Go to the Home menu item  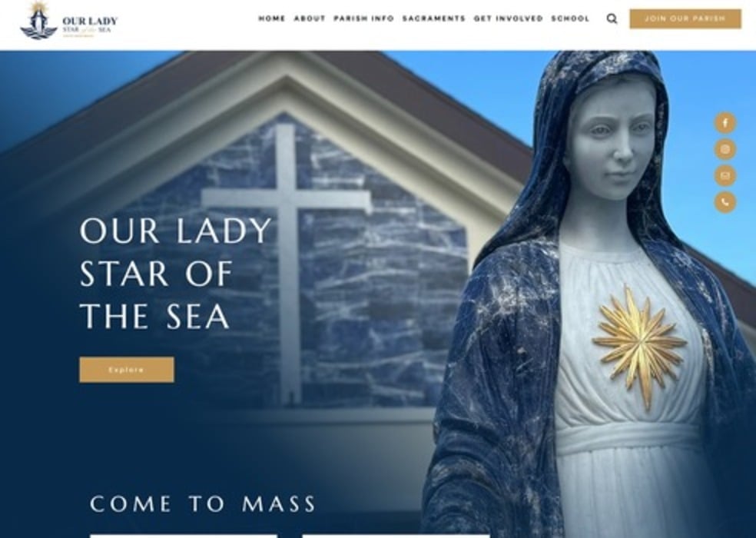pos(272,18)
